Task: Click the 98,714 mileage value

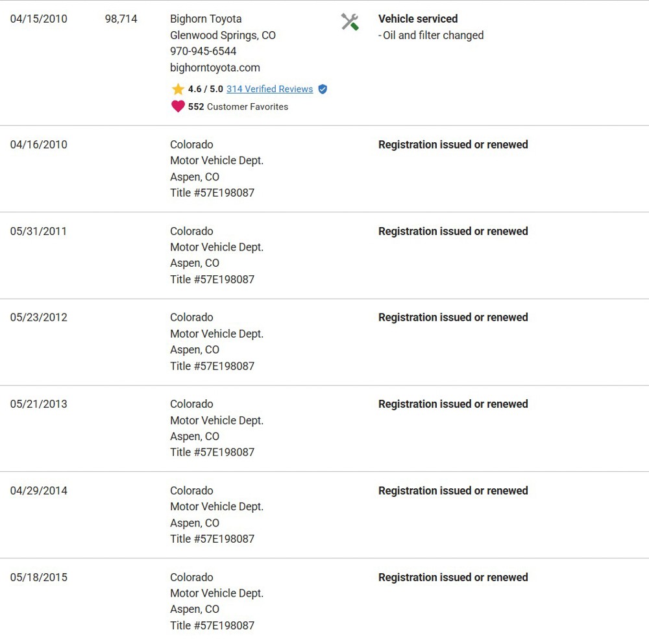Action: (x=121, y=19)
